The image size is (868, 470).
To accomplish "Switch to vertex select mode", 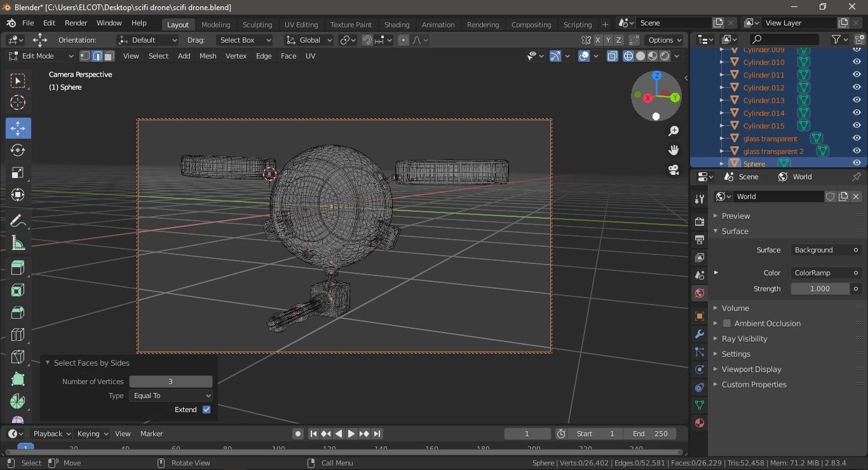I will tap(85, 56).
